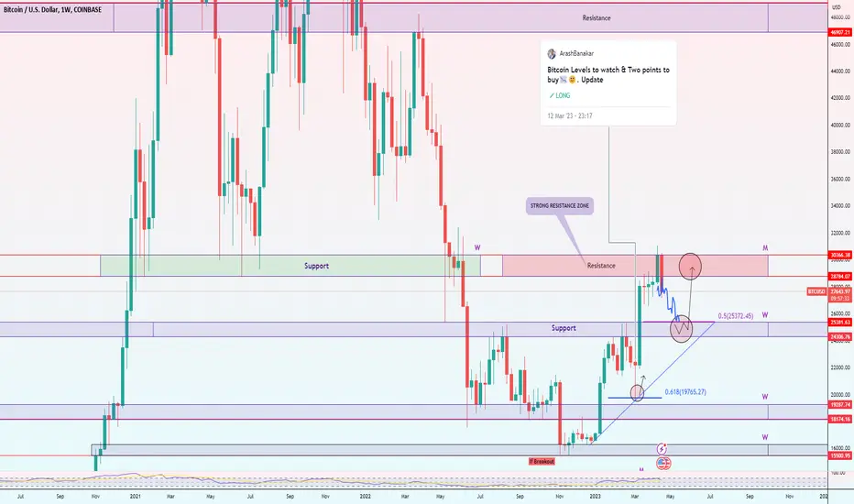
Task: Click the 'Bitcoin / U.S. Dollar, 1W, COINBASE' symbol title
Action: click(53, 10)
